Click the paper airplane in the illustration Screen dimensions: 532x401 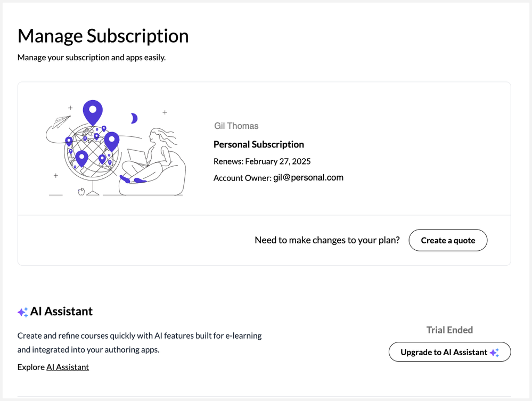(61, 121)
